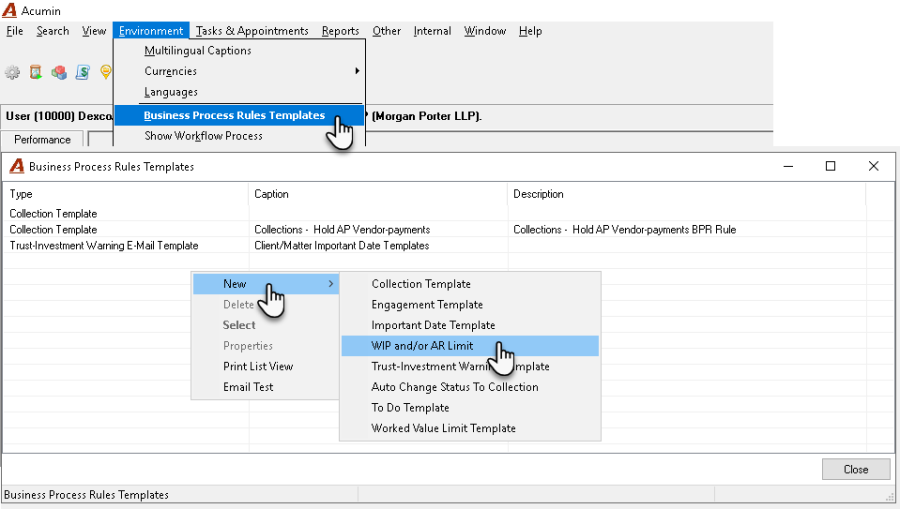The height and width of the screenshot is (509, 900).
Task: Click the Acumin logo in title bar
Action: (x=10, y=10)
